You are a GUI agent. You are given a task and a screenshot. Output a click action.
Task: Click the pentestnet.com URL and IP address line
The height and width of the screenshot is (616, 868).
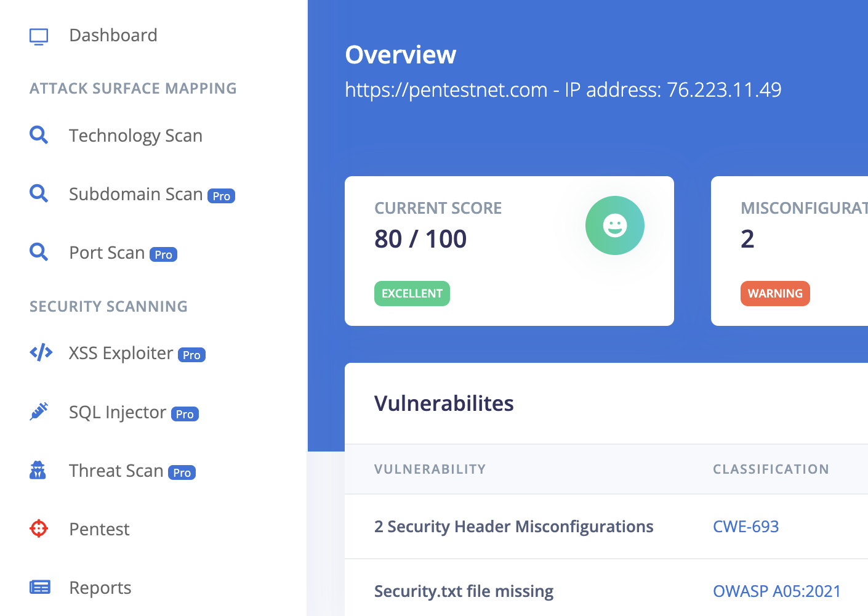pyautogui.click(x=563, y=90)
